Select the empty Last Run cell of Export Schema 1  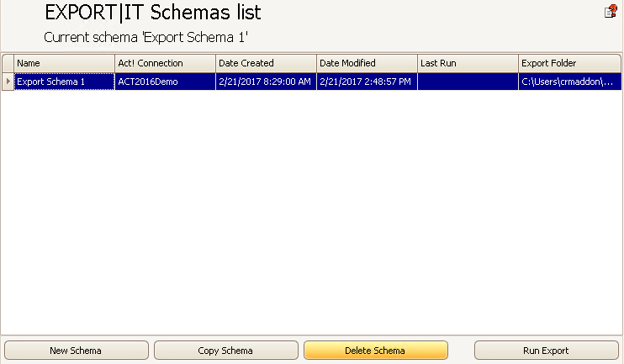[468, 82]
